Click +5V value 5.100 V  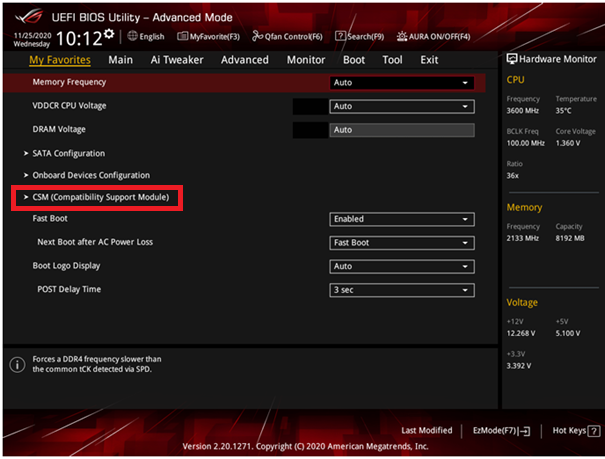tap(568, 333)
